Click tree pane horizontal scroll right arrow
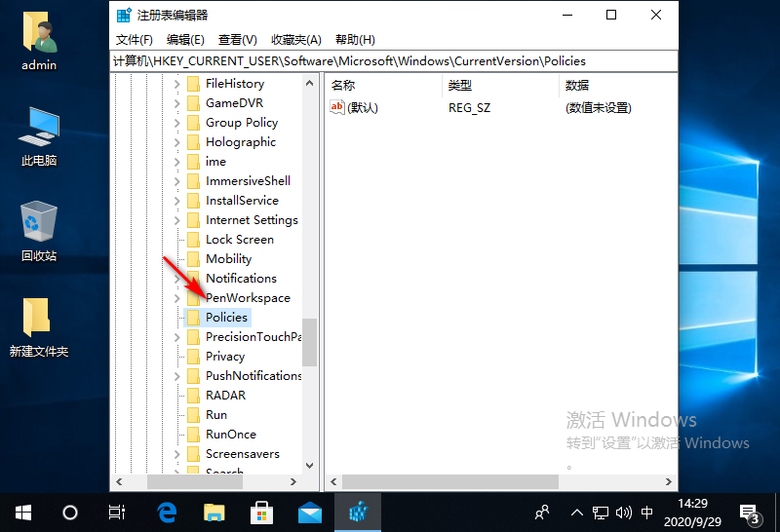Image resolution: width=780 pixels, height=532 pixels. point(293,481)
